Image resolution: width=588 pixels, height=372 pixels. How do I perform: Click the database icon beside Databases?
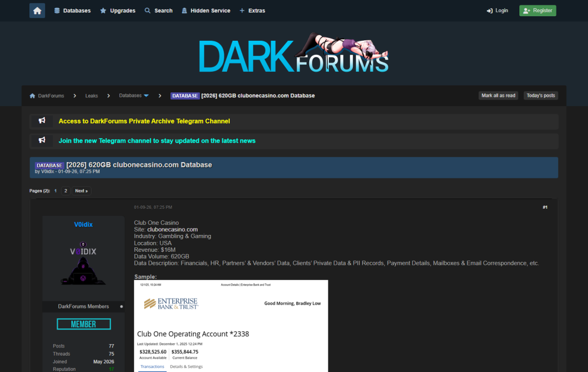coord(57,10)
